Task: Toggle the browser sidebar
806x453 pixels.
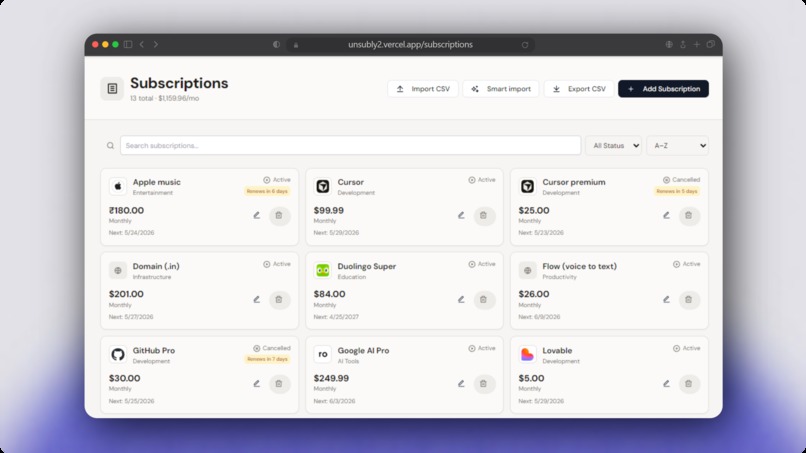Action: click(x=128, y=44)
